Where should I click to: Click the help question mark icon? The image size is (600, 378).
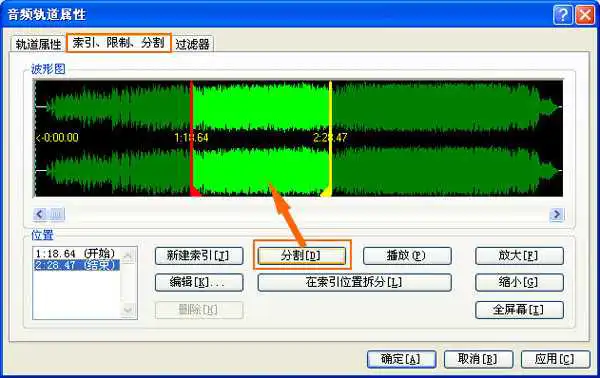pos(563,15)
